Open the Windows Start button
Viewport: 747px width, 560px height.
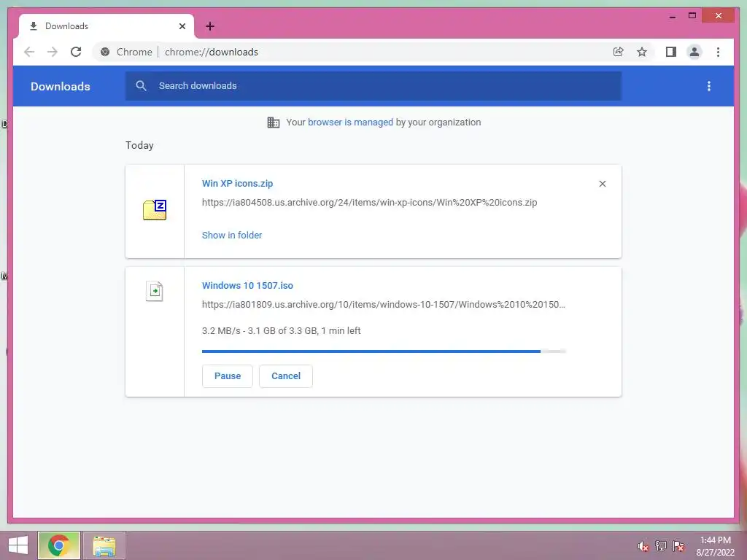(18, 545)
